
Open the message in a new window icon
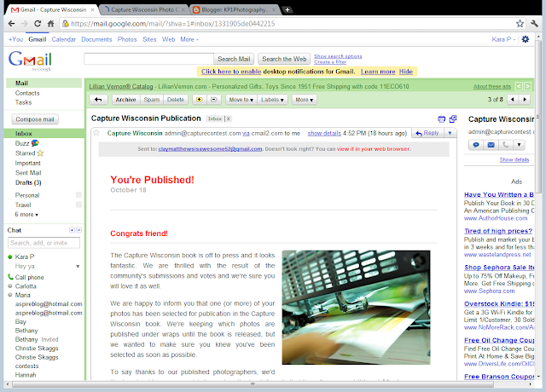click(x=453, y=119)
